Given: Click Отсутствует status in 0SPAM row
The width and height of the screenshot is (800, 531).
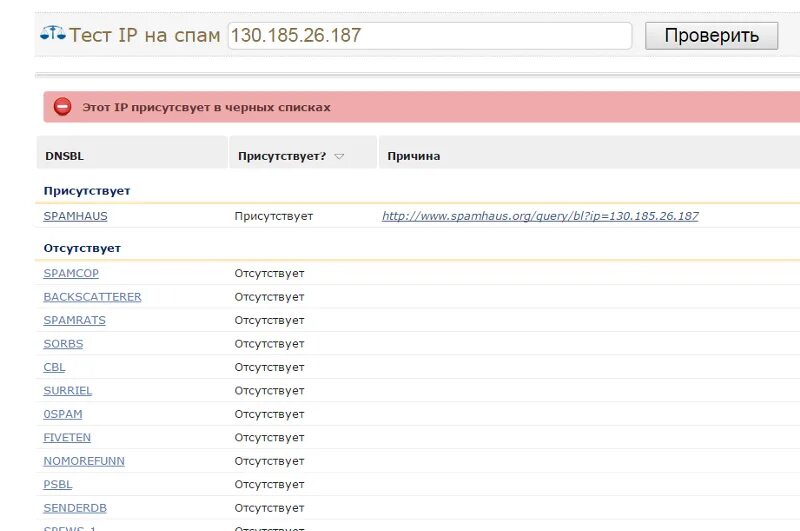Looking at the screenshot, I should pyautogui.click(x=269, y=414).
